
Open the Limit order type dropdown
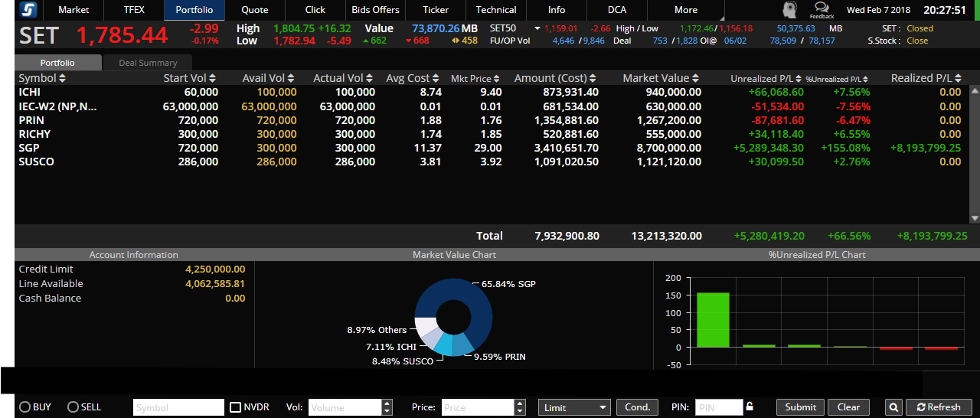coord(574,407)
